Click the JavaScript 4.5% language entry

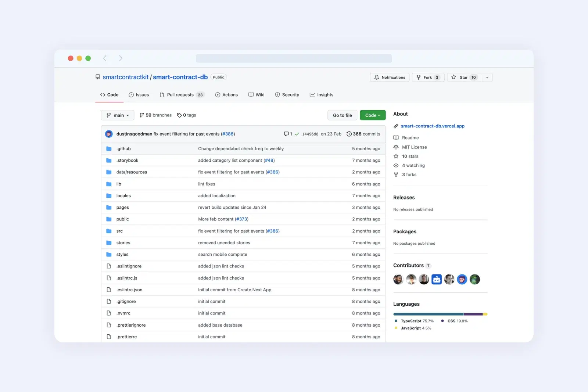413,328
